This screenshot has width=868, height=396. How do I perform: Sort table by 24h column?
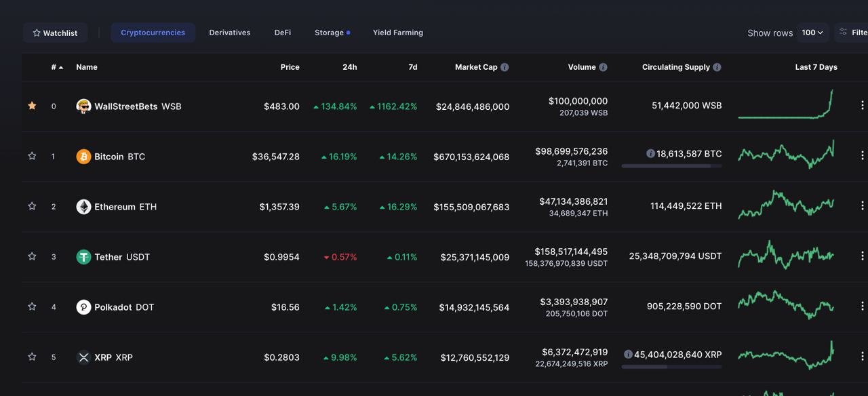[350, 67]
